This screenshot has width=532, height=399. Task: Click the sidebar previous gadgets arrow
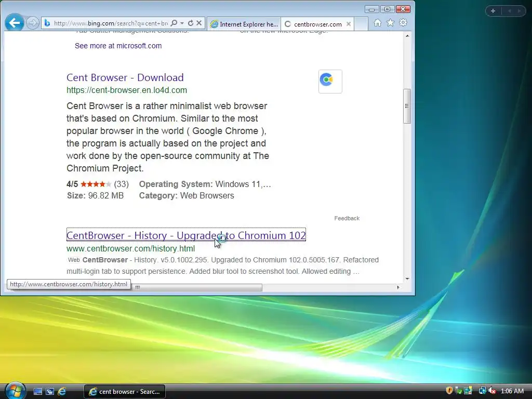point(509,11)
